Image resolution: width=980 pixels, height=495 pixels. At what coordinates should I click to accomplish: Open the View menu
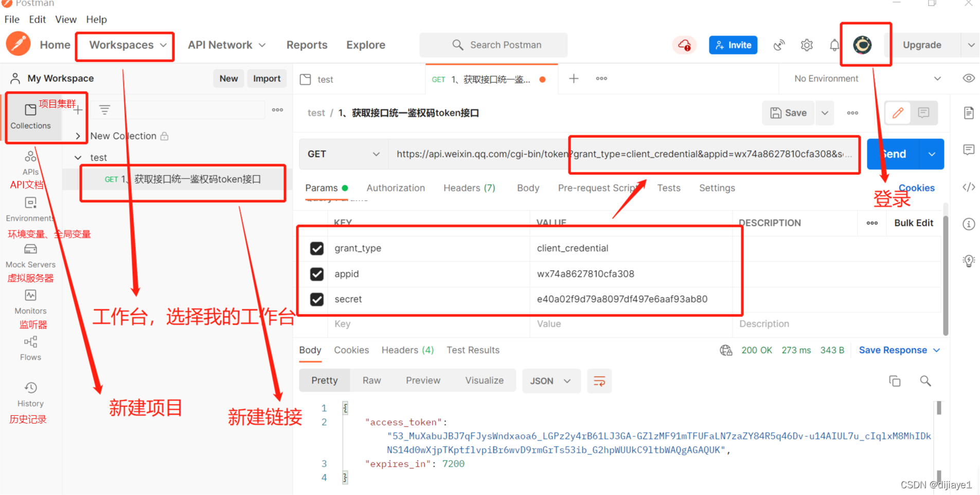(x=65, y=20)
